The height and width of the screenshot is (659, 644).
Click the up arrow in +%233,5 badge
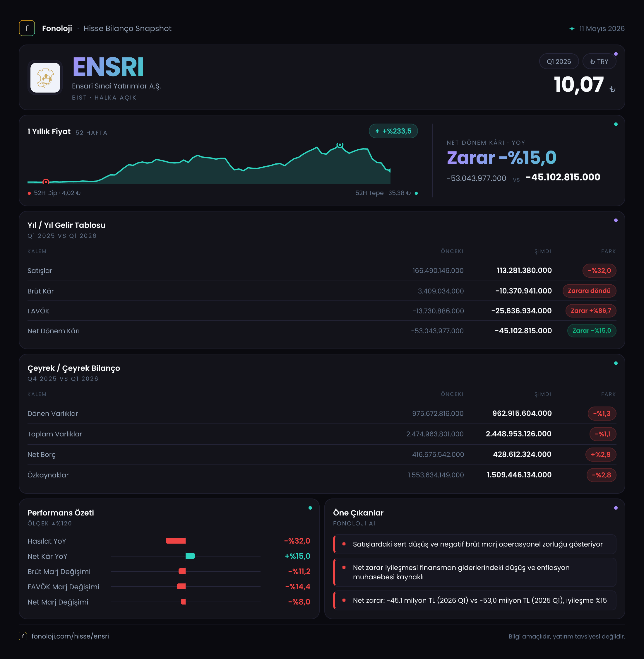(377, 131)
